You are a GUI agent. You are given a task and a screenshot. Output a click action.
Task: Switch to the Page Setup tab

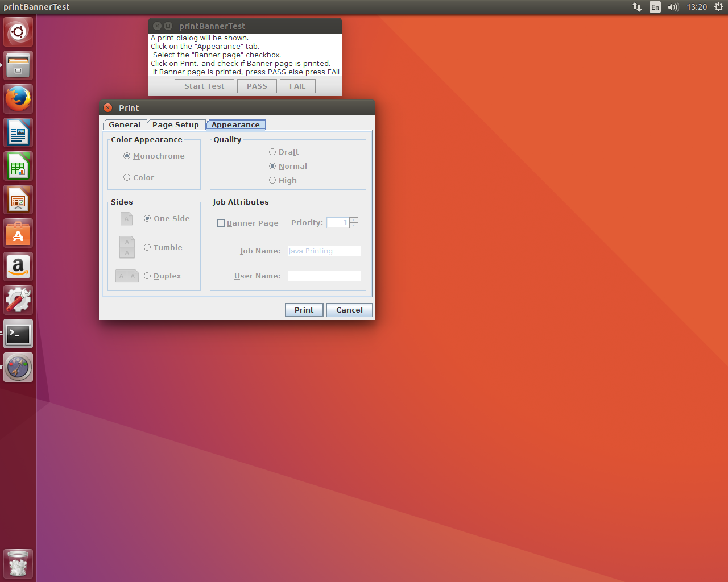tap(176, 125)
